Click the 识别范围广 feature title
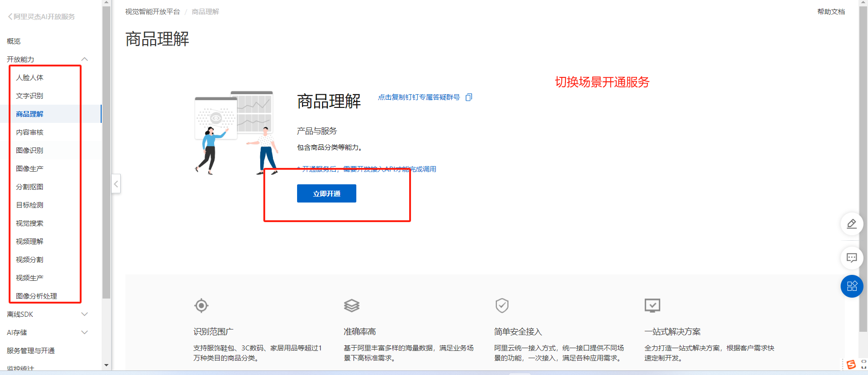This screenshot has height=375, width=868. pos(214,332)
